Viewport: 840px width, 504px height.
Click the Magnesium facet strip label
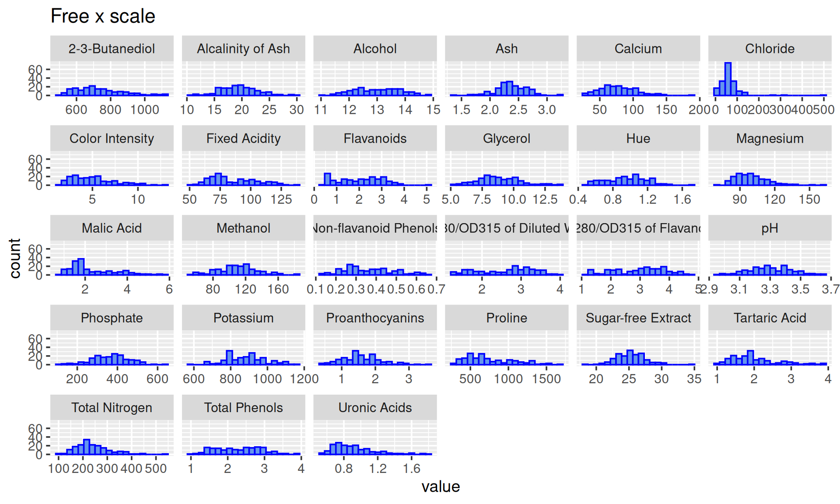point(770,138)
